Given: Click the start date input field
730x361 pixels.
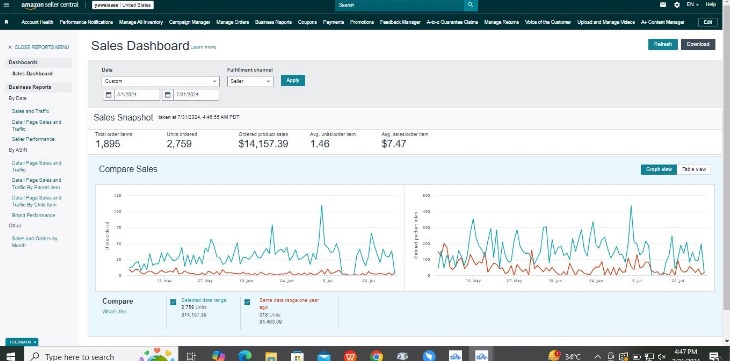Looking at the screenshot, I should click(137, 95).
